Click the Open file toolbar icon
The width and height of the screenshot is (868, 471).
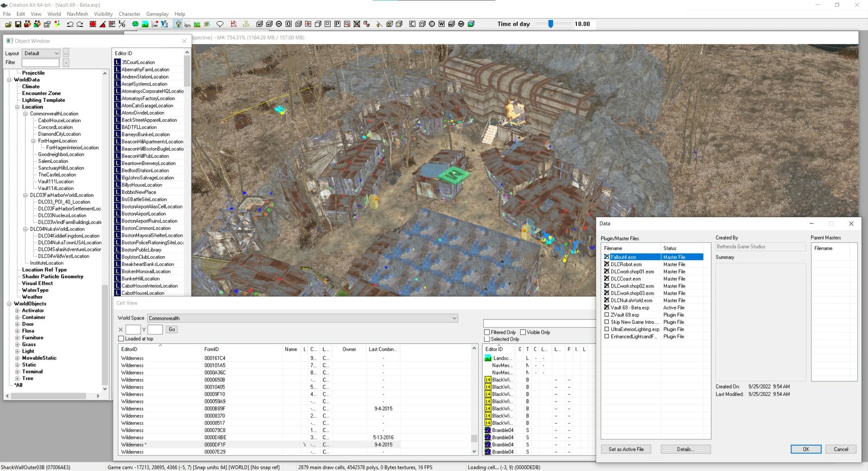click(8, 24)
